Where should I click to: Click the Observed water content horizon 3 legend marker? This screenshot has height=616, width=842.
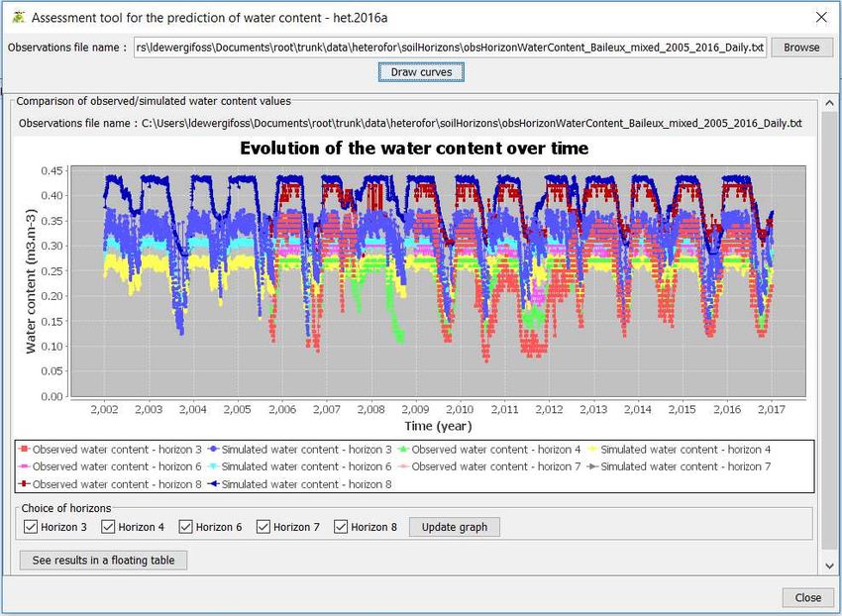pos(24,449)
